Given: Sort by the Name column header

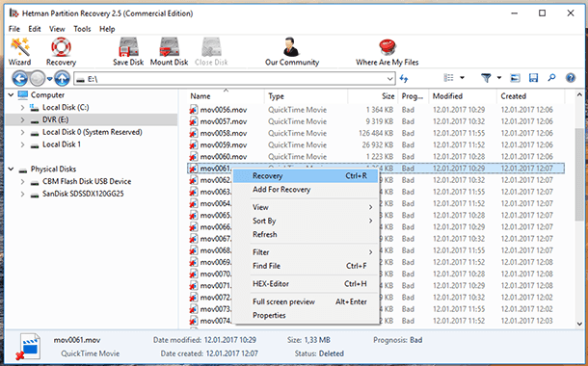Looking at the screenshot, I should pyautogui.click(x=226, y=96).
